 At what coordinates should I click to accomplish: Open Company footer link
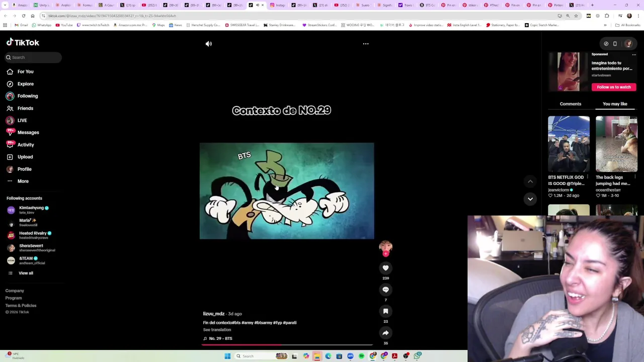coord(15,291)
